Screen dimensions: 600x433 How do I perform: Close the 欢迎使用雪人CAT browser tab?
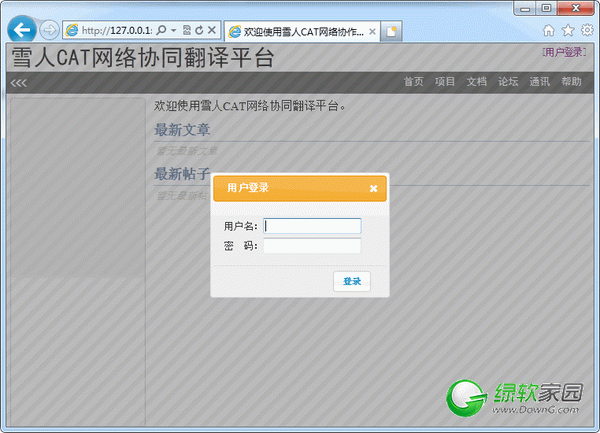tap(372, 32)
